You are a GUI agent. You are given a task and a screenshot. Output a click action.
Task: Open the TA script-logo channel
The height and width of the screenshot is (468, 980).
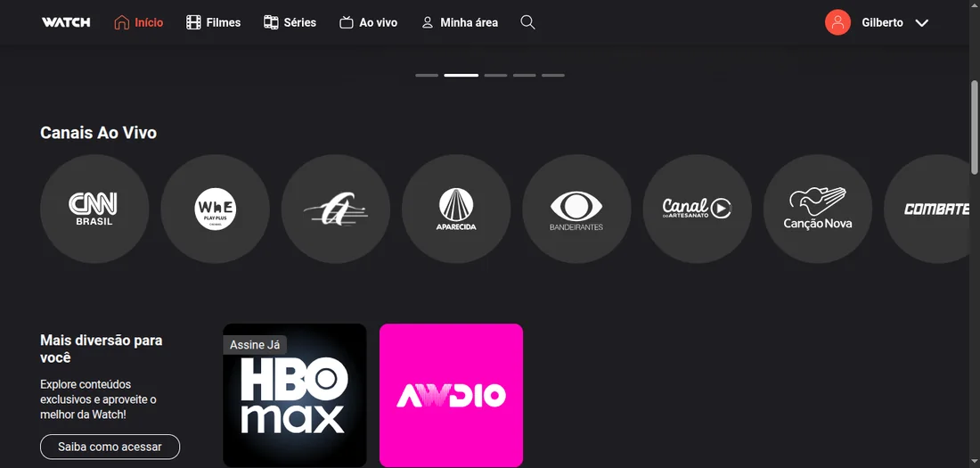pyautogui.click(x=336, y=209)
